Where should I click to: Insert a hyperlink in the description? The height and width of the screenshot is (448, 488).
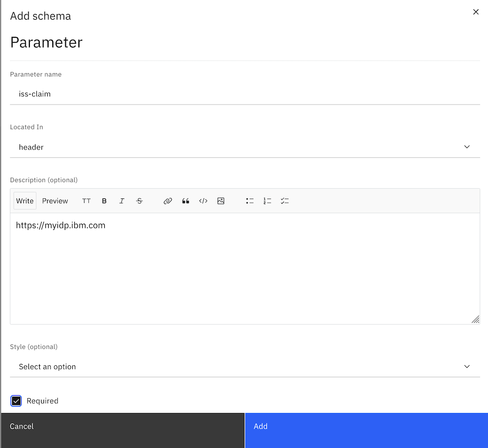click(168, 201)
